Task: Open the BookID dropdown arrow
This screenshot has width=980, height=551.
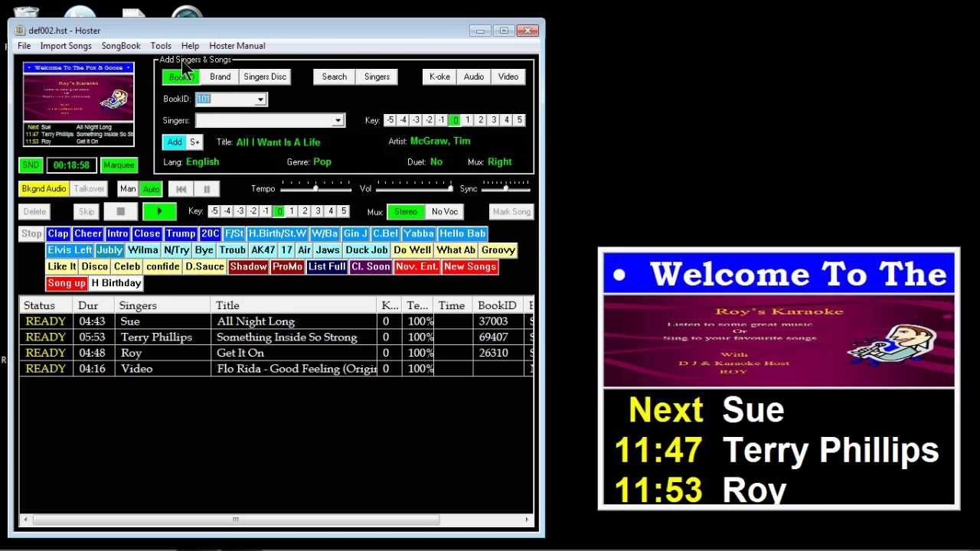Action: click(x=260, y=99)
